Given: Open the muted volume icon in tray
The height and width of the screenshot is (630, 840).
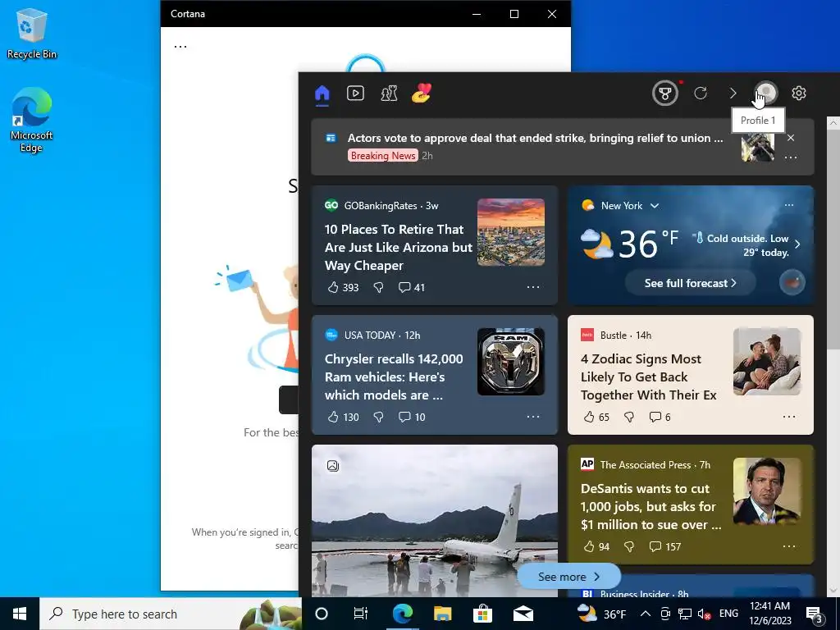Looking at the screenshot, I should [x=705, y=614].
